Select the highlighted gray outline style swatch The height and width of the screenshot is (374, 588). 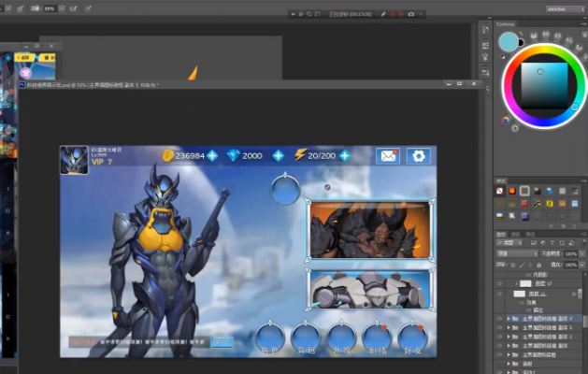pyautogui.click(x=524, y=192)
